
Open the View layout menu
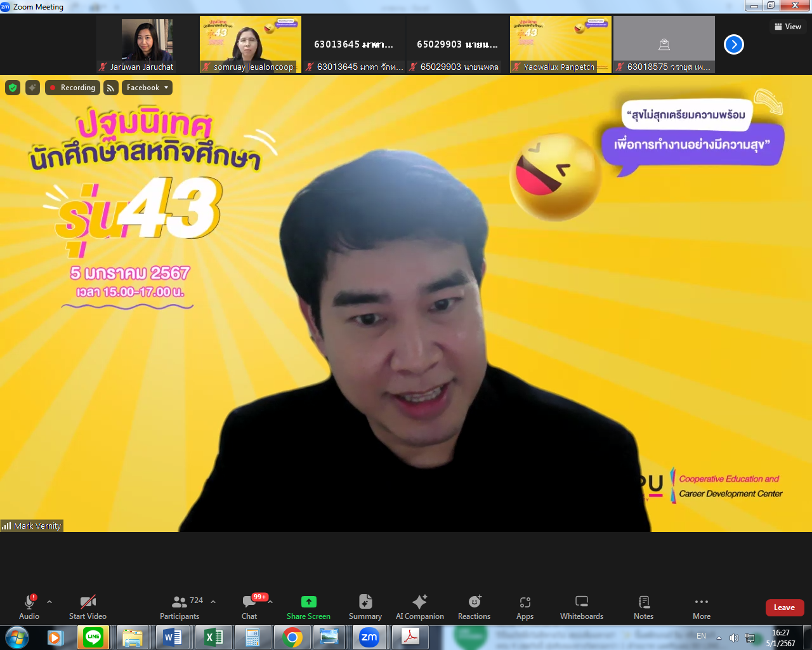tap(788, 27)
